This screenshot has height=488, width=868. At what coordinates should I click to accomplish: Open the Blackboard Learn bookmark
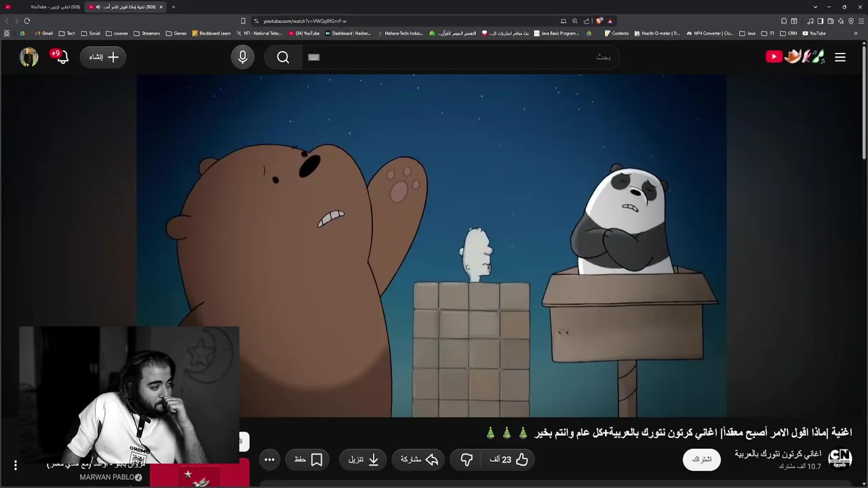pos(212,33)
